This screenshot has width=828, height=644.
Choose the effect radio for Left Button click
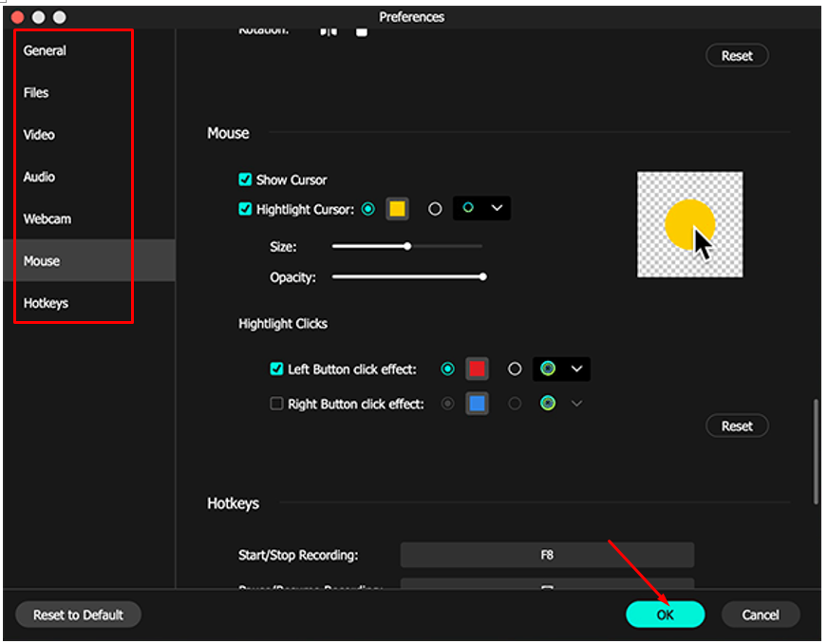(447, 369)
